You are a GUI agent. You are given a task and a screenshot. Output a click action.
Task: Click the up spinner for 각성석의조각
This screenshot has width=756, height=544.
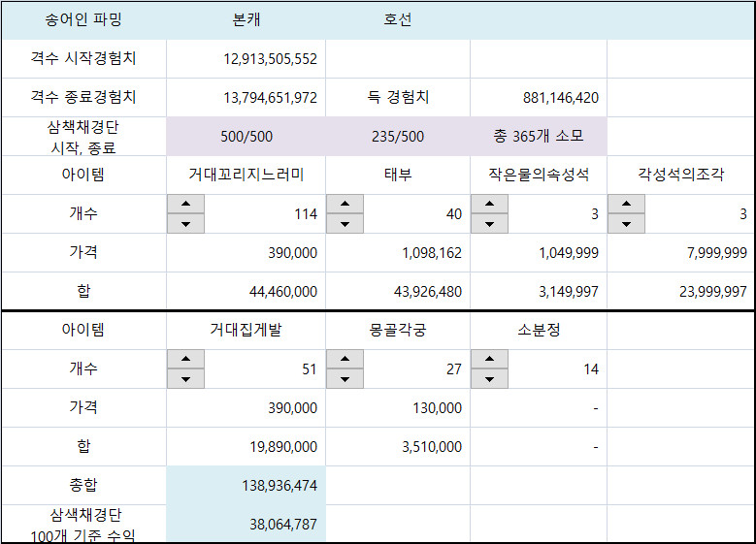[x=626, y=205]
